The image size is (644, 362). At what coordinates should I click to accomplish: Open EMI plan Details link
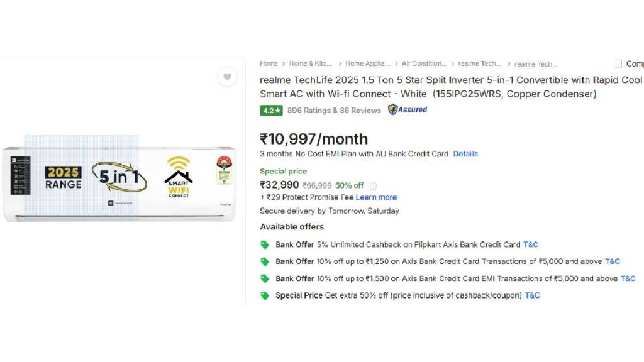465,154
